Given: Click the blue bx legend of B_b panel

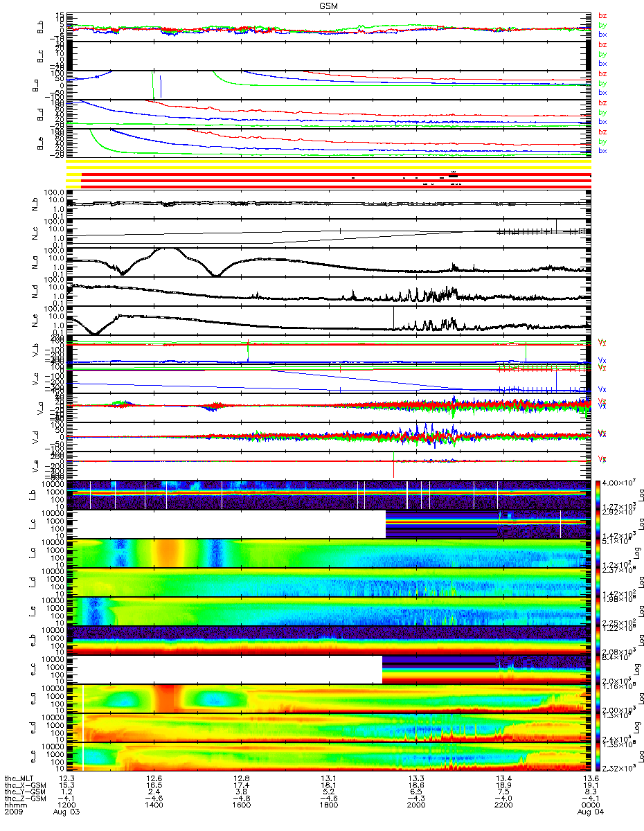Looking at the screenshot, I should [x=602, y=34].
